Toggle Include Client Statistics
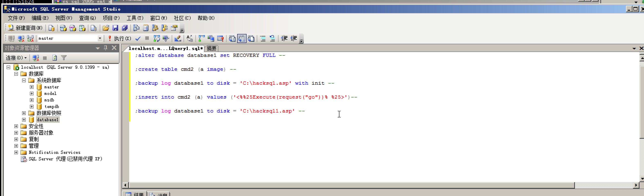 (211, 38)
